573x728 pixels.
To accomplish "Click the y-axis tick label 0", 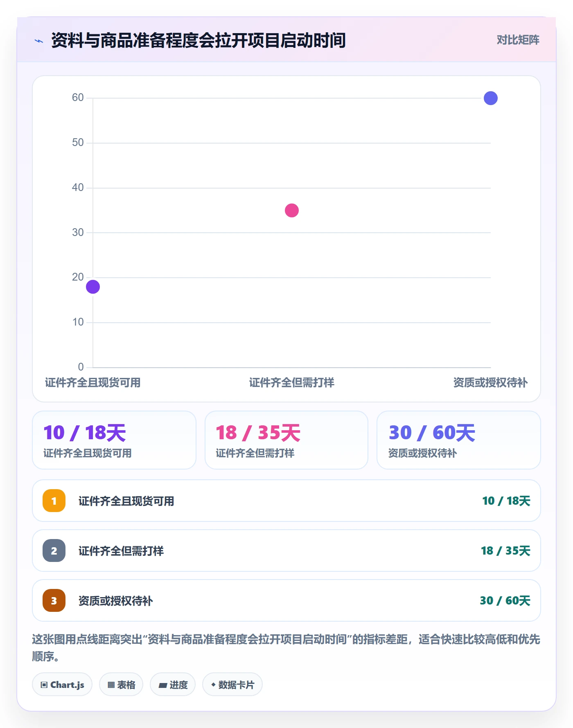I will tap(81, 367).
